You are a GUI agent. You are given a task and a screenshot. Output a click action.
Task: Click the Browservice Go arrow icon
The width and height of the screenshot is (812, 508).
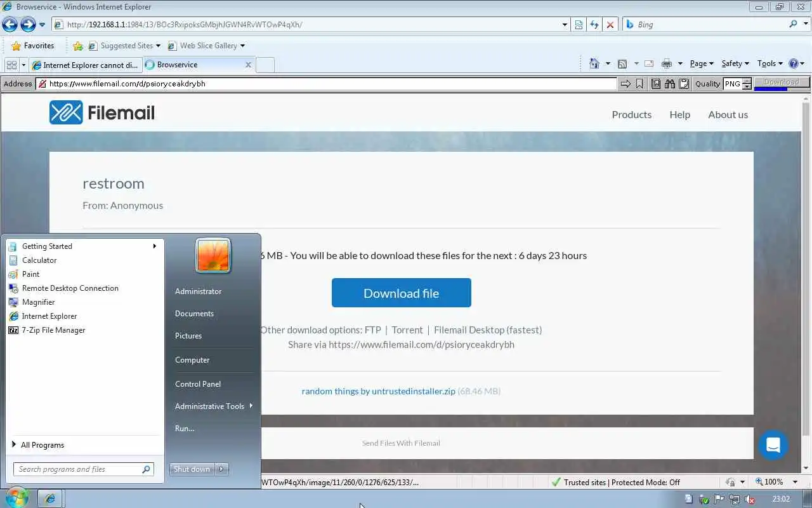pyautogui.click(x=625, y=84)
